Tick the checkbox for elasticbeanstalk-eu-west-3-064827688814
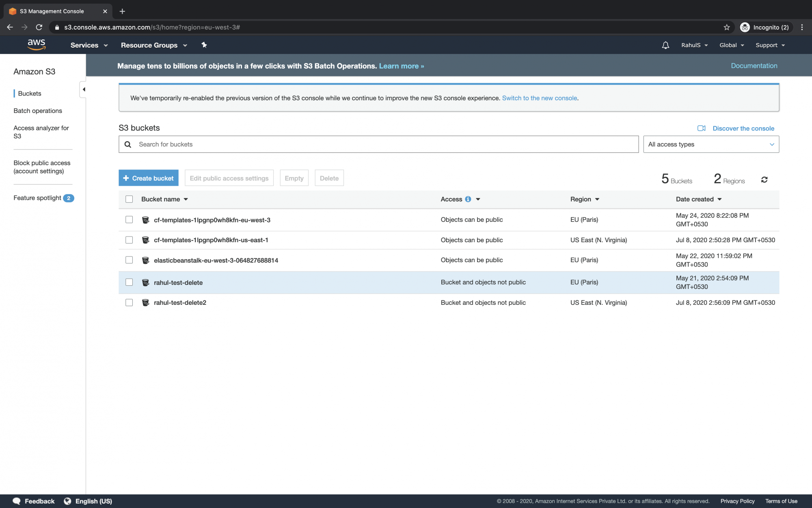The height and width of the screenshot is (508, 812). tap(129, 260)
